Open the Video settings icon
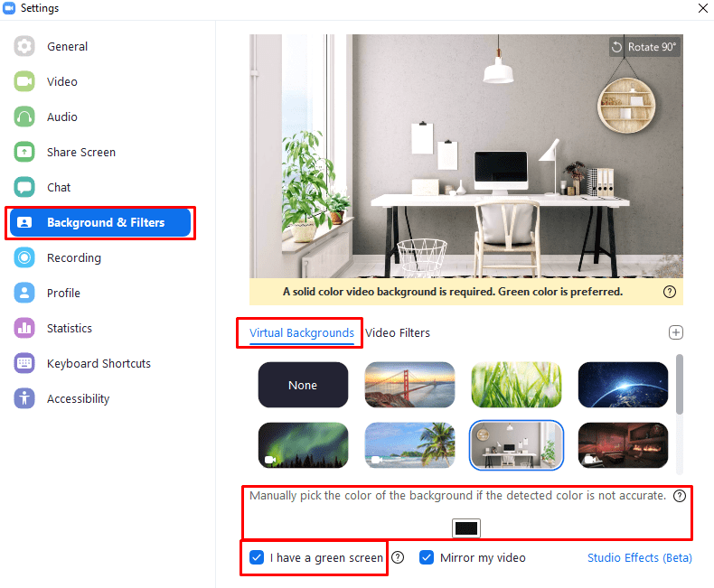This screenshot has height=588, width=714. click(24, 81)
